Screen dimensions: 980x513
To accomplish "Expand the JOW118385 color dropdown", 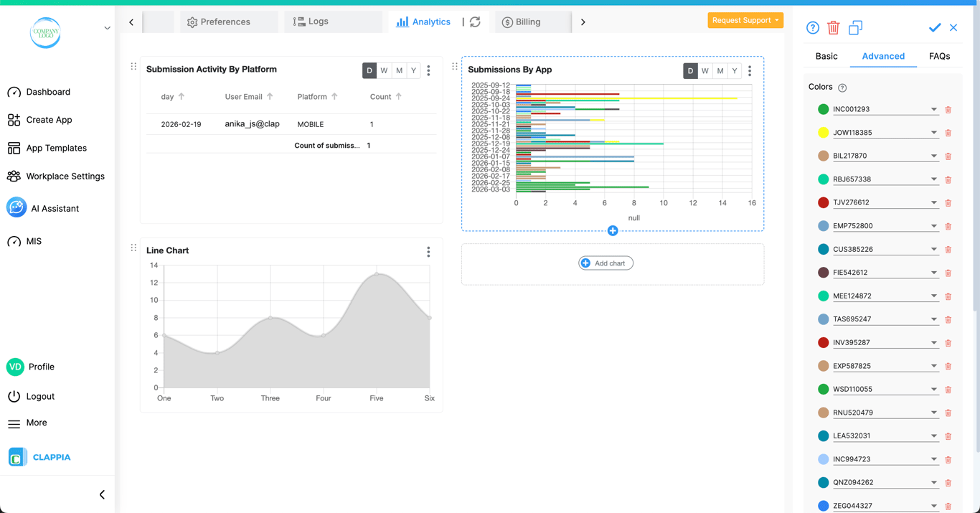I will [x=933, y=133].
